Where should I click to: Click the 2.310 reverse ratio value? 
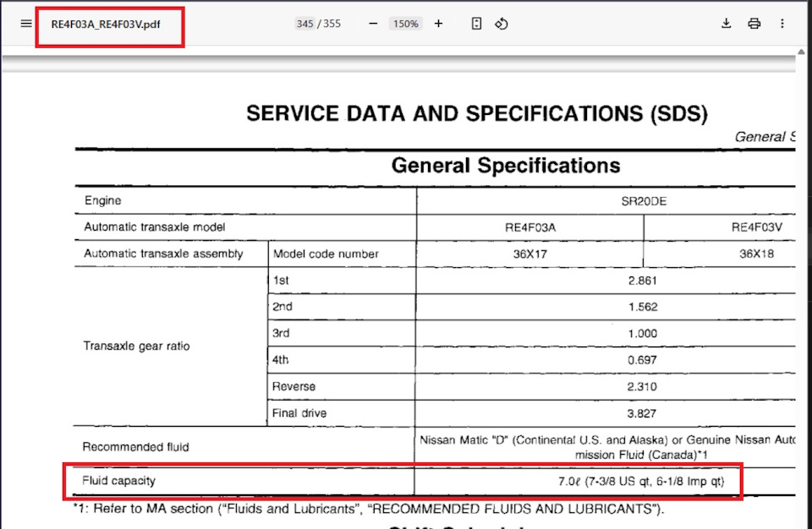coord(642,387)
